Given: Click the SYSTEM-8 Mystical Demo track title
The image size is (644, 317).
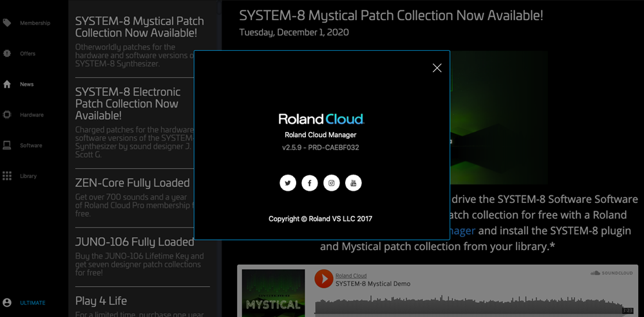Looking at the screenshot, I should pyautogui.click(x=373, y=283).
